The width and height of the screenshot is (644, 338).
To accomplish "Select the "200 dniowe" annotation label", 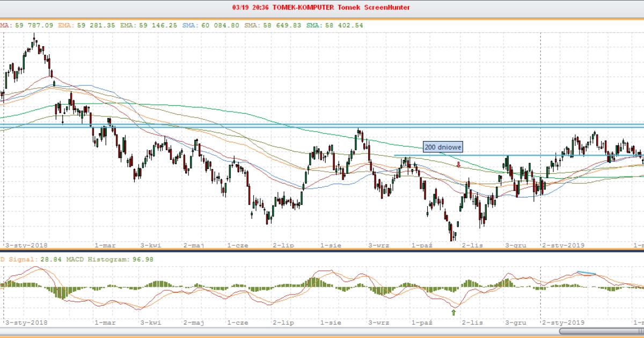I will [443, 146].
